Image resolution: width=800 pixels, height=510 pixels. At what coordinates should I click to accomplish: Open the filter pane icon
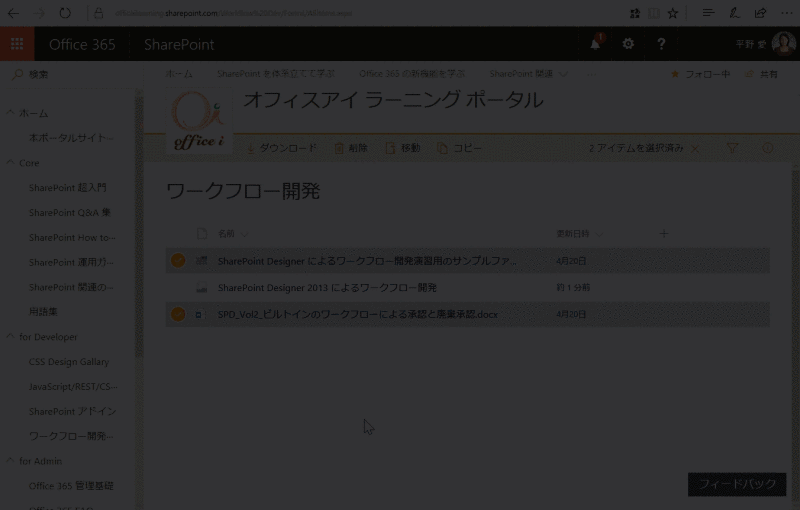[732, 148]
